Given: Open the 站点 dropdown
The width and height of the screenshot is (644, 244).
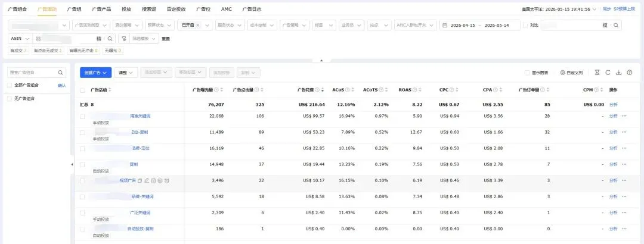Looking at the screenshot, I should (x=379, y=25).
